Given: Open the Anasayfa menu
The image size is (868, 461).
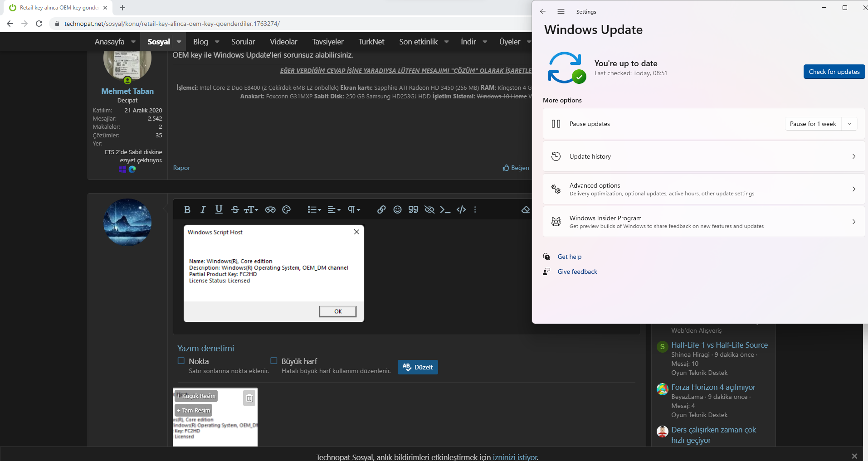Looking at the screenshot, I should (109, 42).
